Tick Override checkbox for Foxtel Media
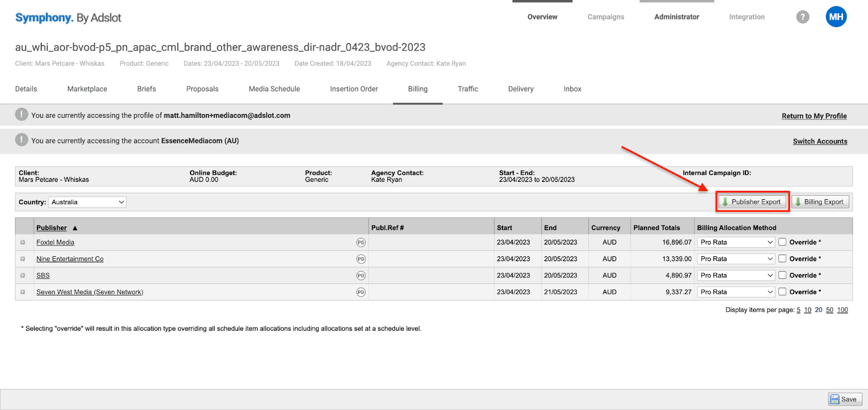The image size is (868, 410). point(782,242)
